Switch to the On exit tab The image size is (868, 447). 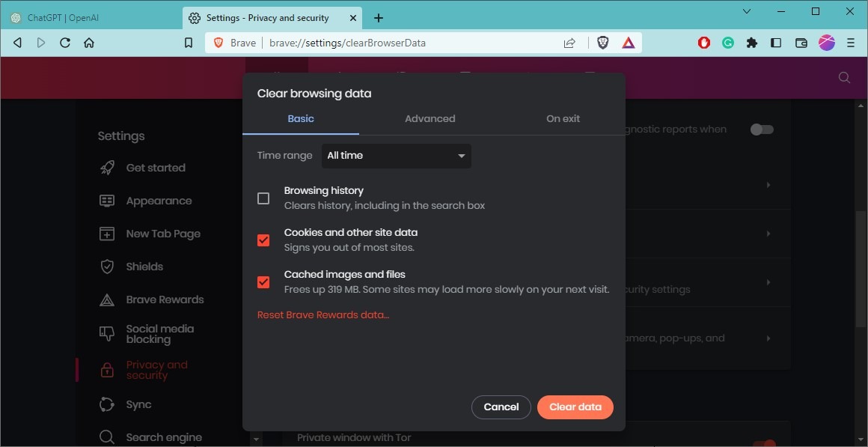pos(563,118)
